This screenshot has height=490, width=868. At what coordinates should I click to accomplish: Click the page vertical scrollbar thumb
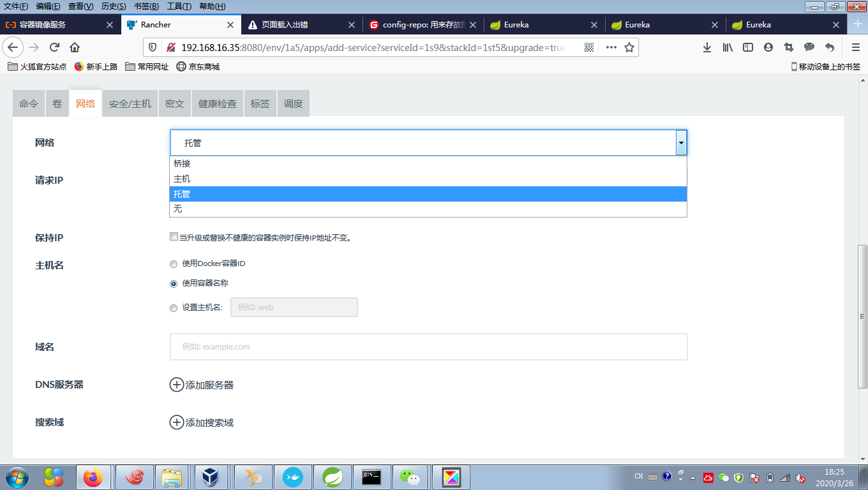pyautogui.click(x=862, y=316)
